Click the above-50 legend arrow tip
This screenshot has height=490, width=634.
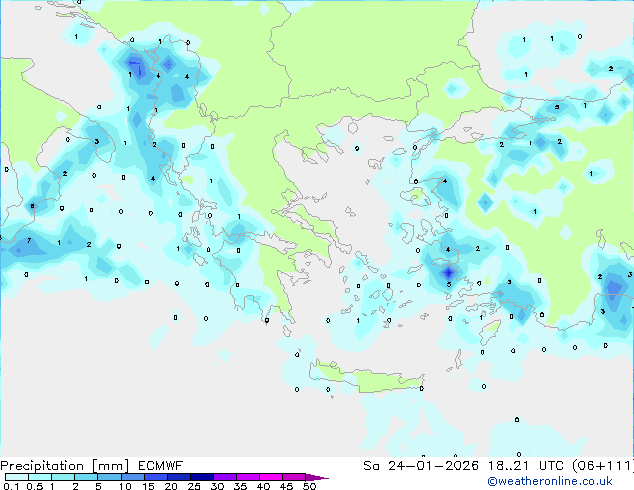click(317, 477)
